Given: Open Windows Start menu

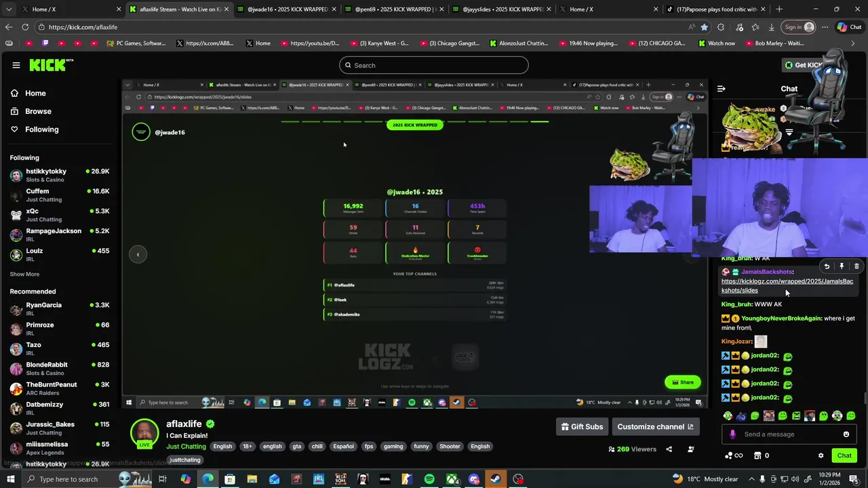Looking at the screenshot, I should point(12,479).
